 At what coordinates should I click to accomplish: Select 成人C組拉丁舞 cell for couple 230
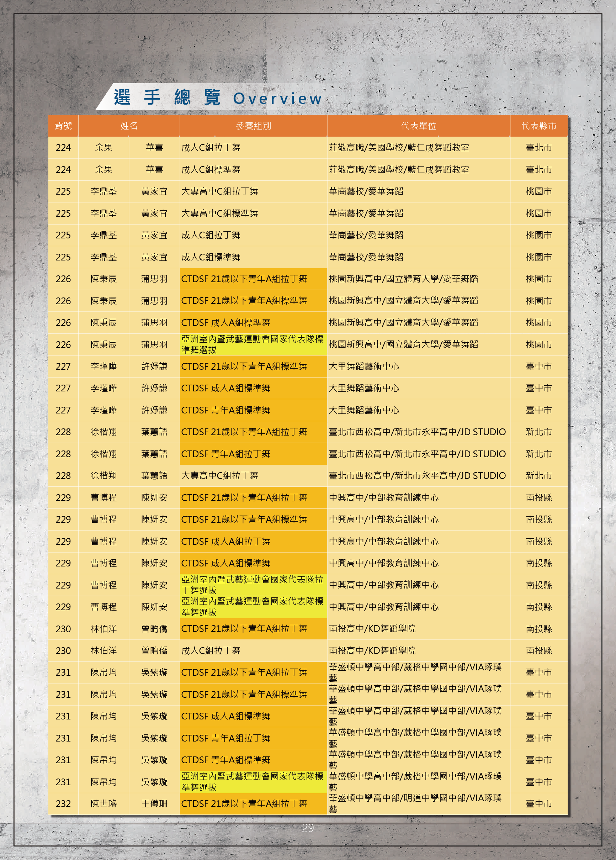tap(253, 651)
